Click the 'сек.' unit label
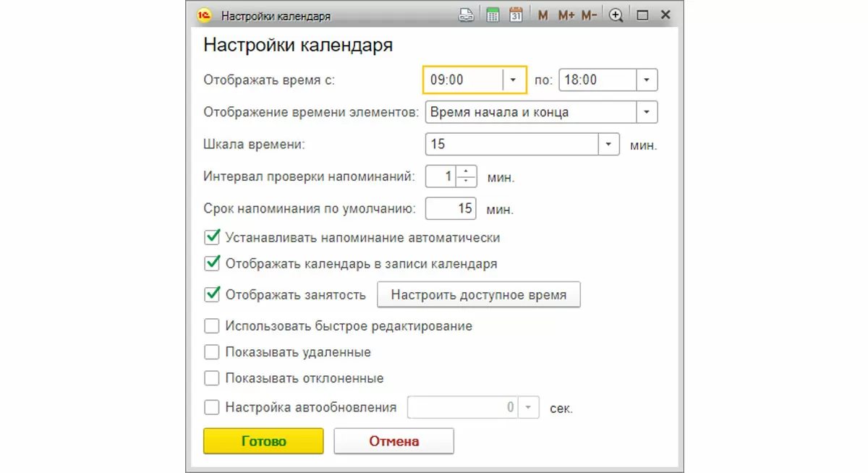 [561, 408]
